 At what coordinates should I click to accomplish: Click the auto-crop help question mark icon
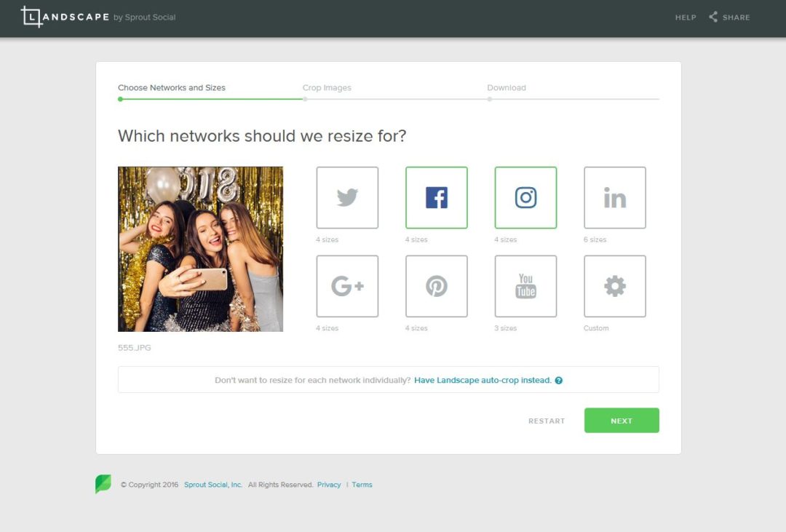pyautogui.click(x=558, y=381)
